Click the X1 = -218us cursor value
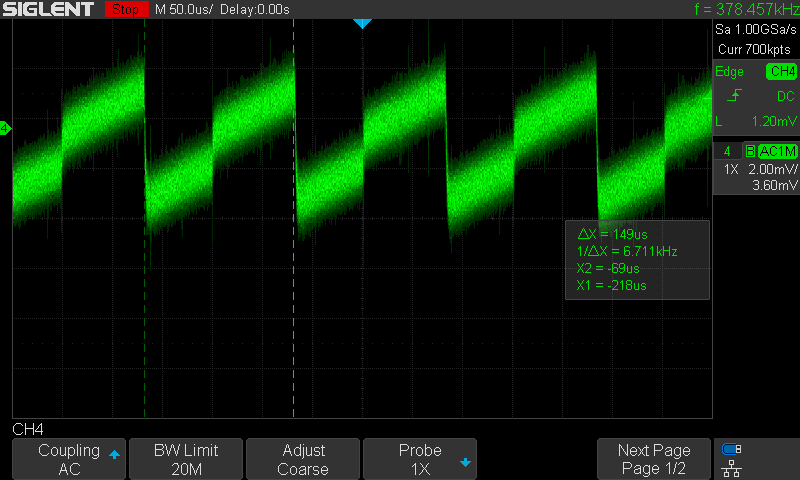 click(x=611, y=285)
